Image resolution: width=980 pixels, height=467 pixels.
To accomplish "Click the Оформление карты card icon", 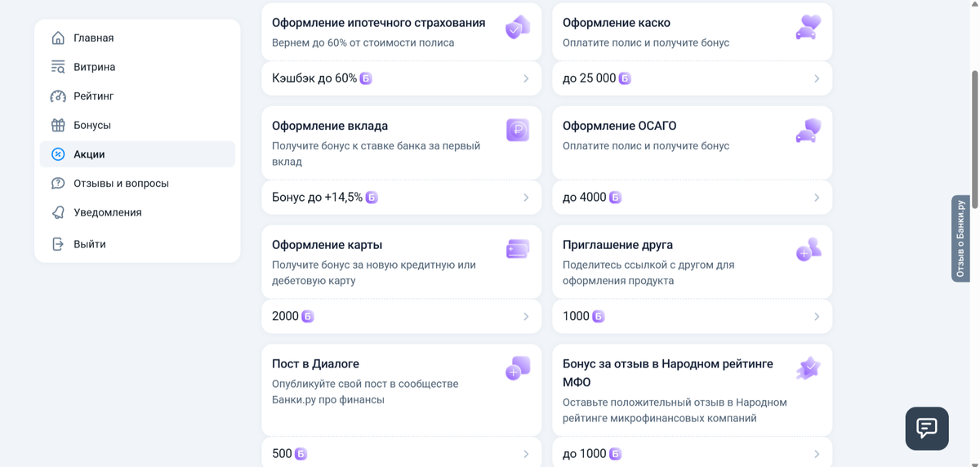I will tap(518, 249).
